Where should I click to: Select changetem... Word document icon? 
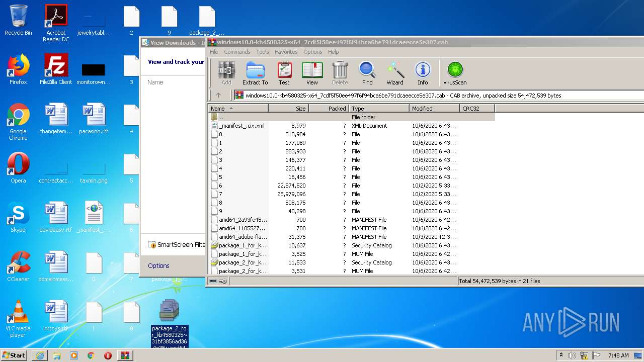pyautogui.click(x=56, y=119)
